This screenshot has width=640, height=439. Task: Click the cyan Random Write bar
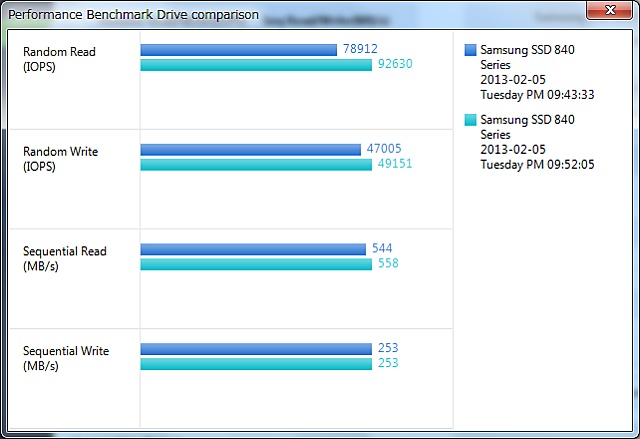[x=256, y=165]
